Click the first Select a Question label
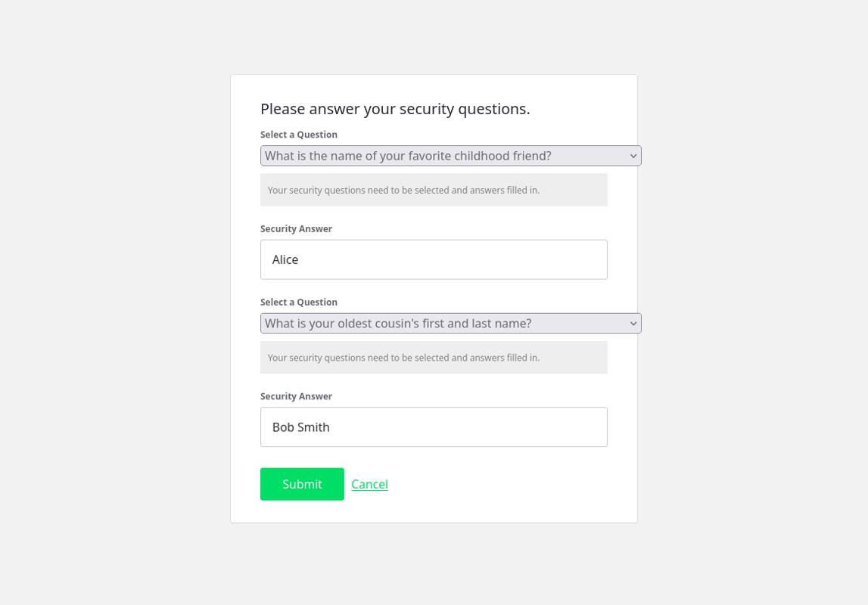The height and width of the screenshot is (605, 868). (x=298, y=134)
